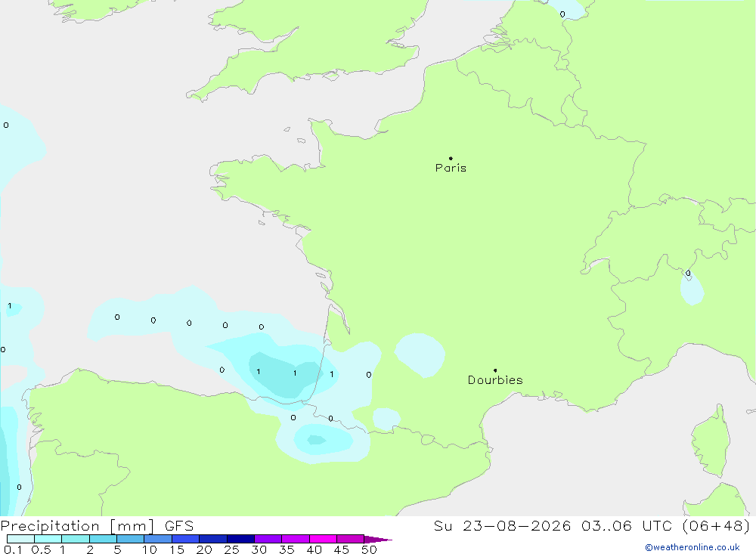The width and height of the screenshot is (756, 554).
Task: Click the Dourbies city label
Action: pyautogui.click(x=495, y=380)
